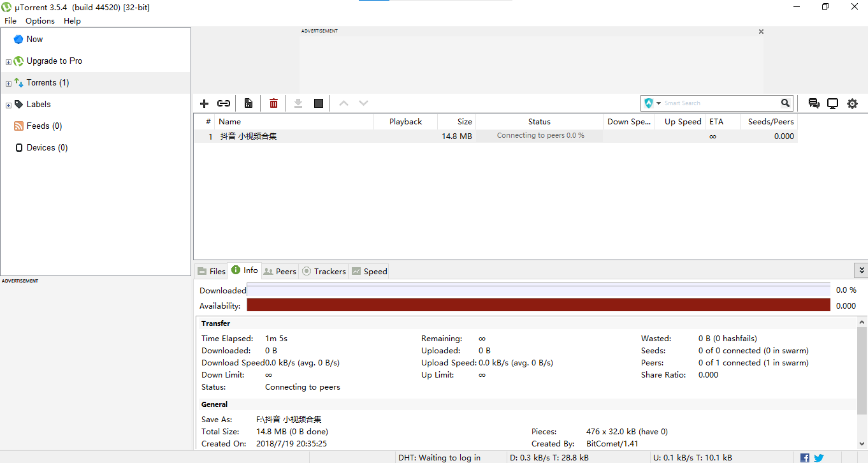This screenshot has width=868, height=463.
Task: Sort by the Up Speed column header
Action: coord(679,121)
